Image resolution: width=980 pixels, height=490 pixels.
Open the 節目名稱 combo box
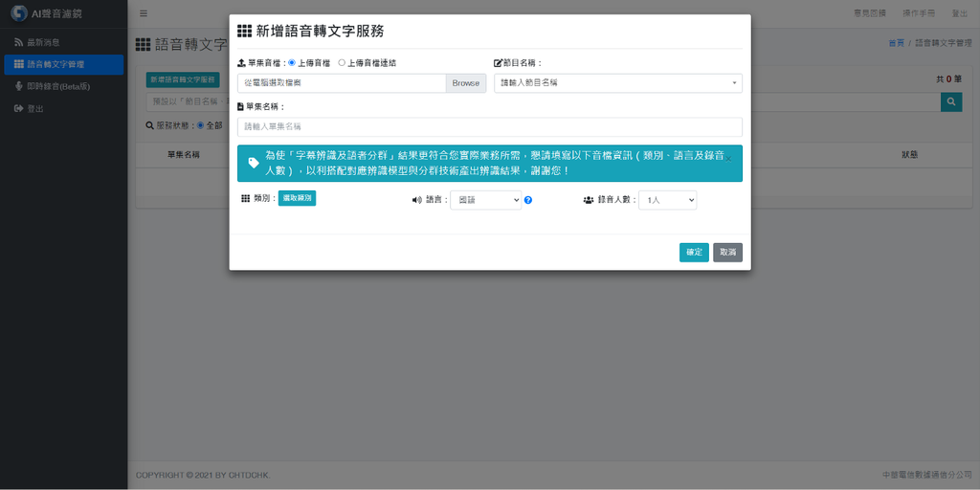(618, 83)
